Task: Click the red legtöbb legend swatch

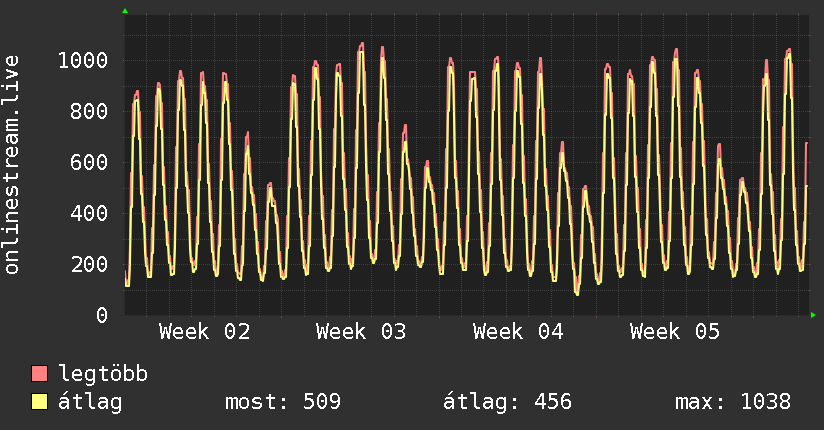Action: coord(40,375)
